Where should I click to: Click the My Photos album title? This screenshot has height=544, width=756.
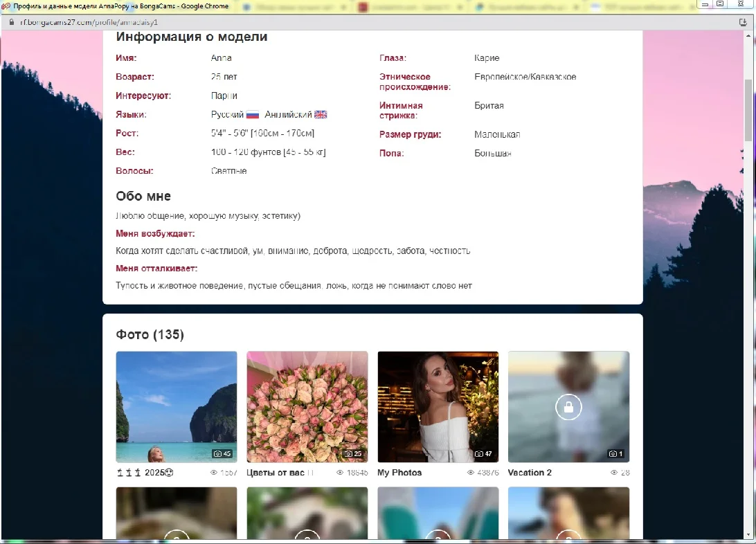(x=399, y=473)
